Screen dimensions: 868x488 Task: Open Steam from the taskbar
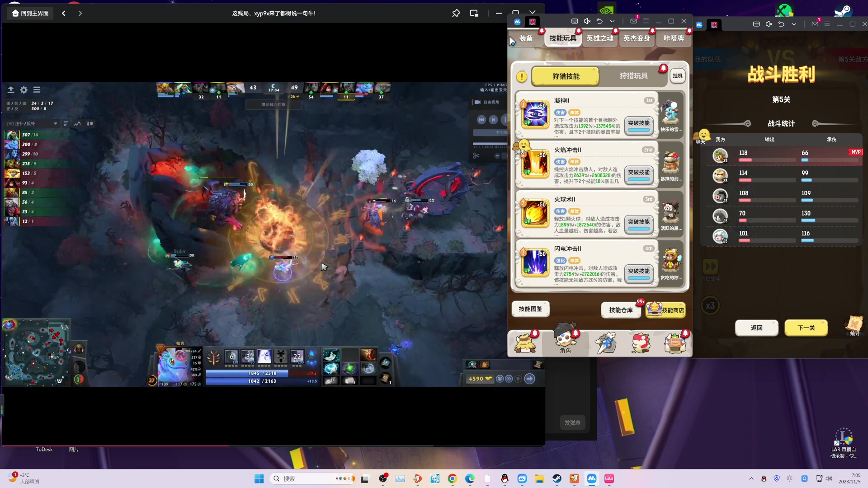557,479
